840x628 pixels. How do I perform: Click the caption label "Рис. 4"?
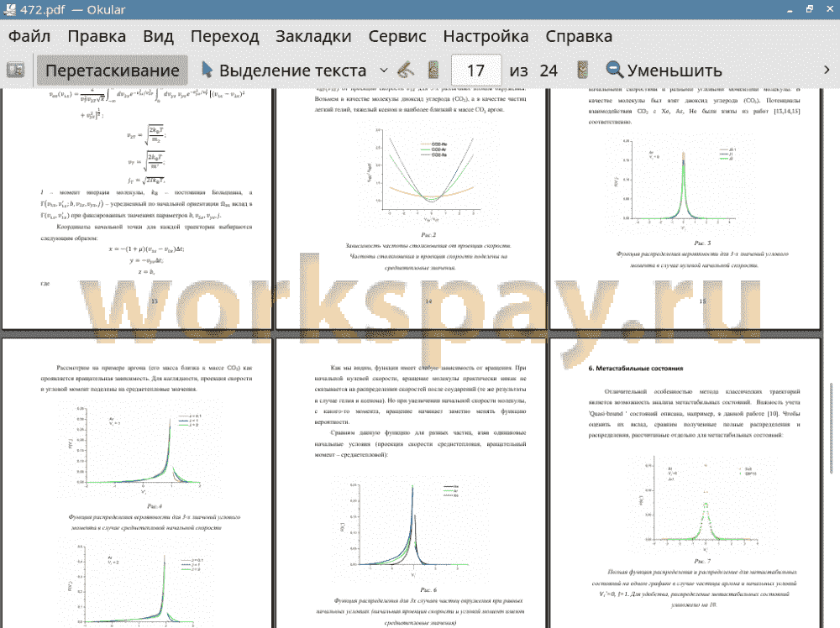[155, 506]
